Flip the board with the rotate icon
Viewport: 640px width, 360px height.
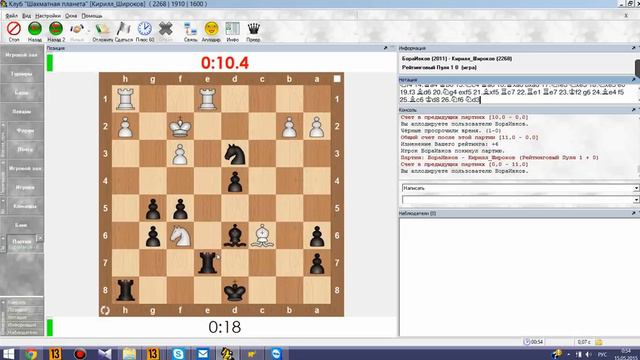tap(105, 310)
